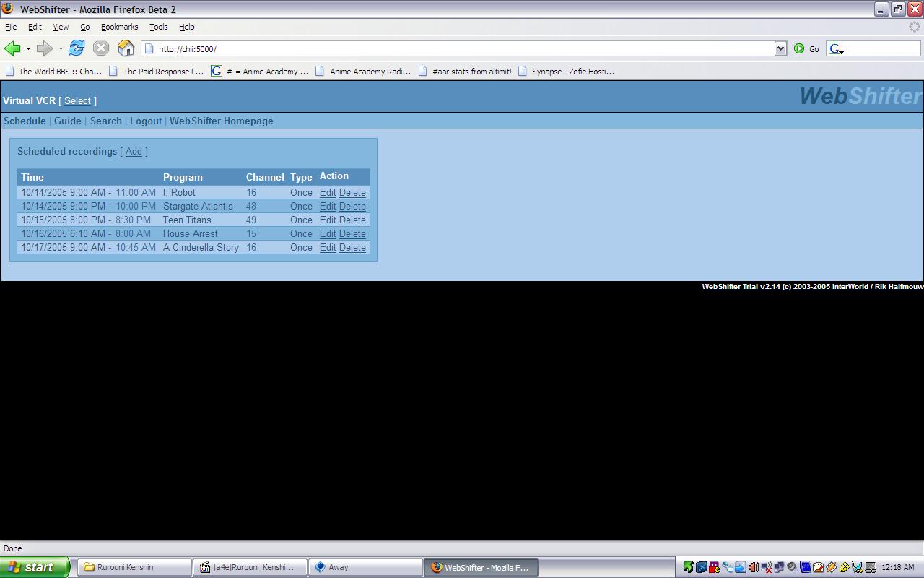Reload the page with the refresh icon
The height and width of the screenshot is (578, 924).
tap(77, 48)
